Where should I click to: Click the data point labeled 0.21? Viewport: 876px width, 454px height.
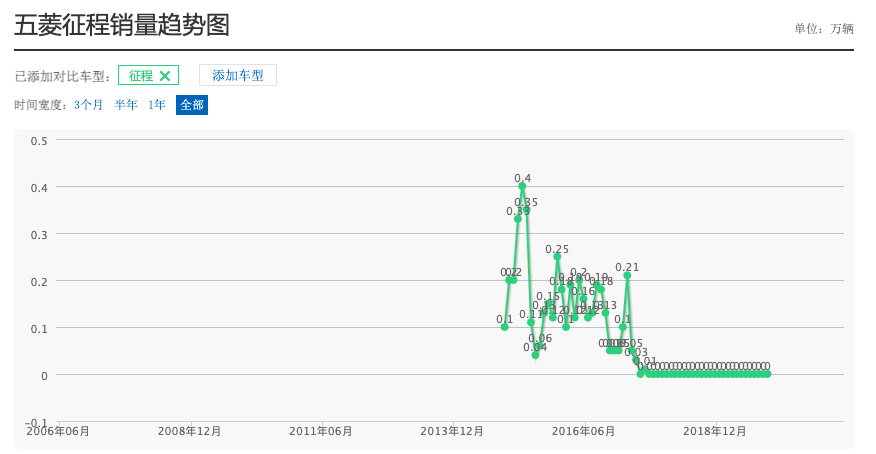tap(627, 275)
